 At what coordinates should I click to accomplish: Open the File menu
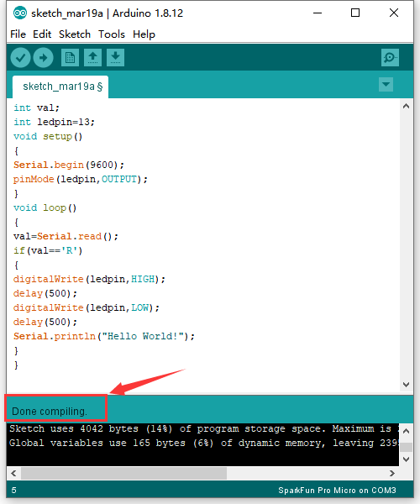click(18, 34)
